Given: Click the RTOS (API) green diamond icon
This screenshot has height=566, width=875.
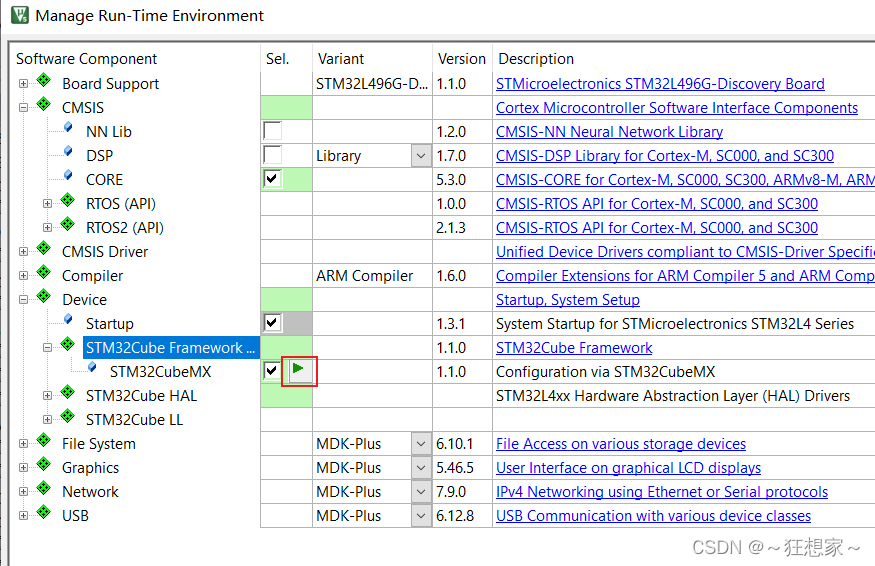Looking at the screenshot, I should coord(68,200).
